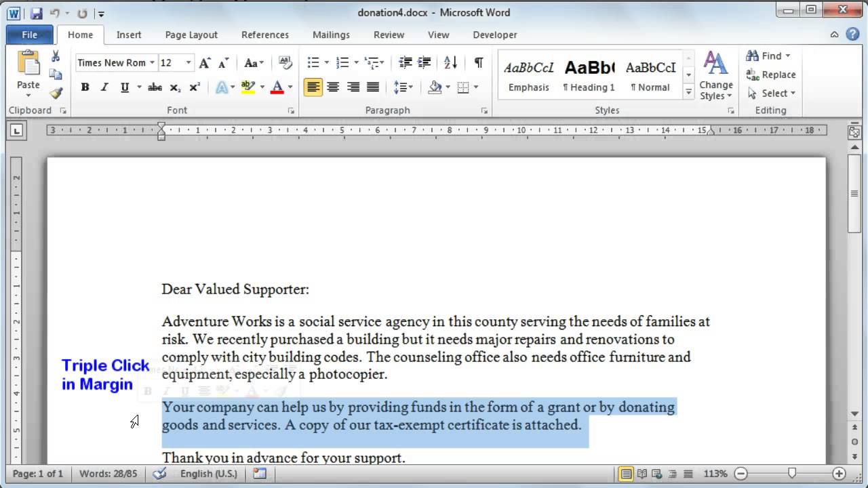Image resolution: width=868 pixels, height=488 pixels.
Task: Open the font size dropdown
Action: tap(188, 63)
